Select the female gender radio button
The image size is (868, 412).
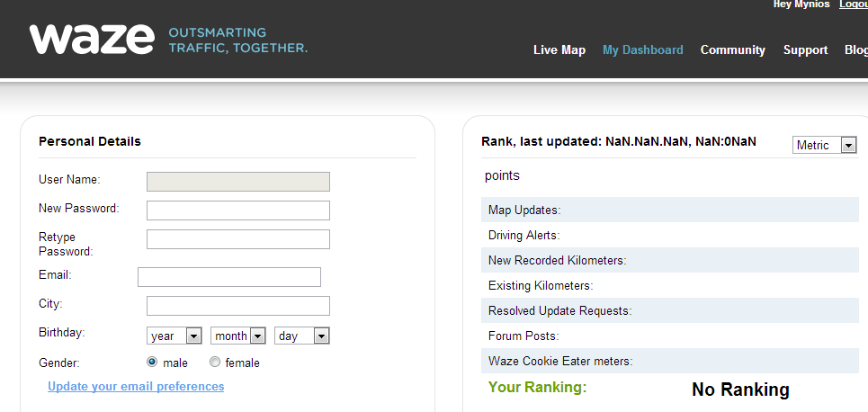tap(215, 363)
